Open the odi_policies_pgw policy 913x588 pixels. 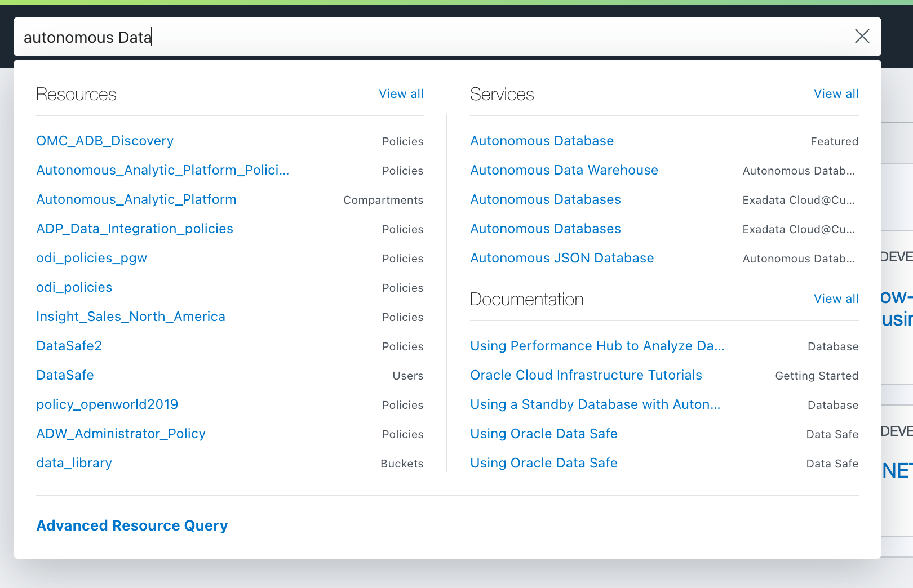[91, 258]
